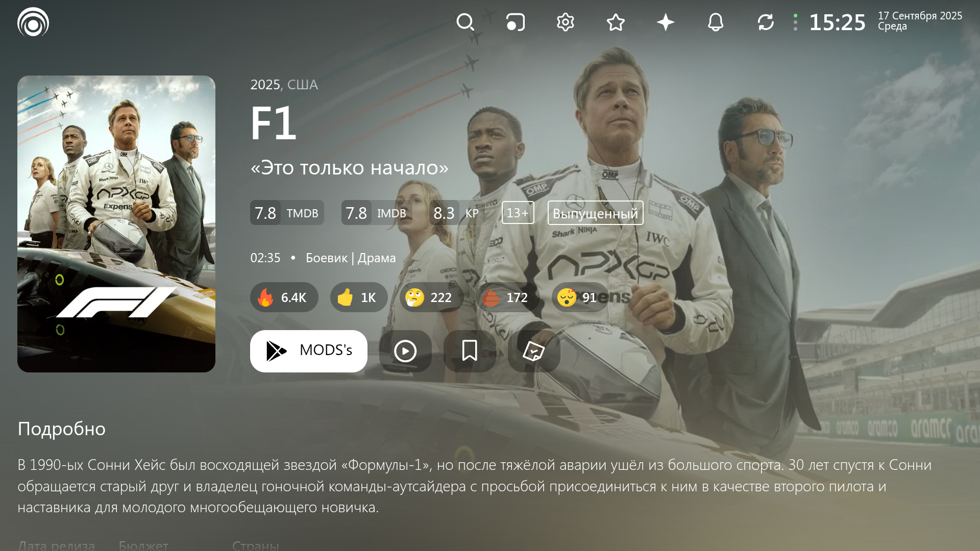Image resolution: width=980 pixels, height=551 pixels.
Task: Click the four-pointed sparkle icon
Action: 666,22
